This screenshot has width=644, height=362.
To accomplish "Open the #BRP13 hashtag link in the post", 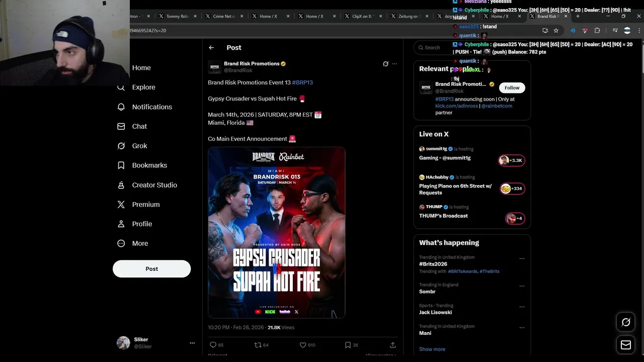I will [302, 82].
